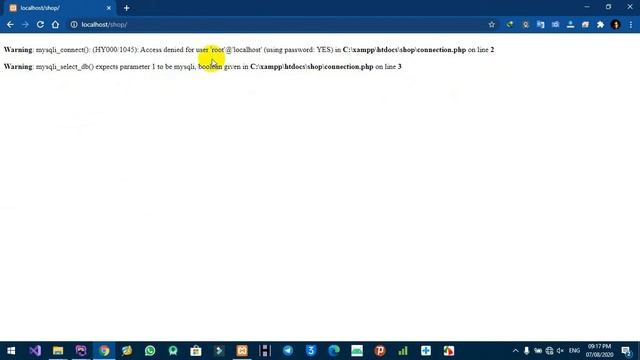
Task: Switch to Chrome in the taskbar
Action: click(104, 351)
